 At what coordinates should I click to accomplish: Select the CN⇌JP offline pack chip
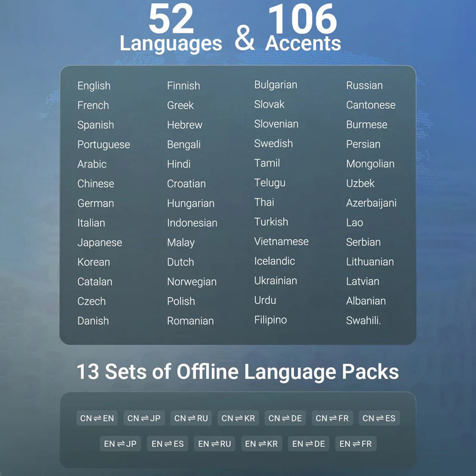coord(144,418)
